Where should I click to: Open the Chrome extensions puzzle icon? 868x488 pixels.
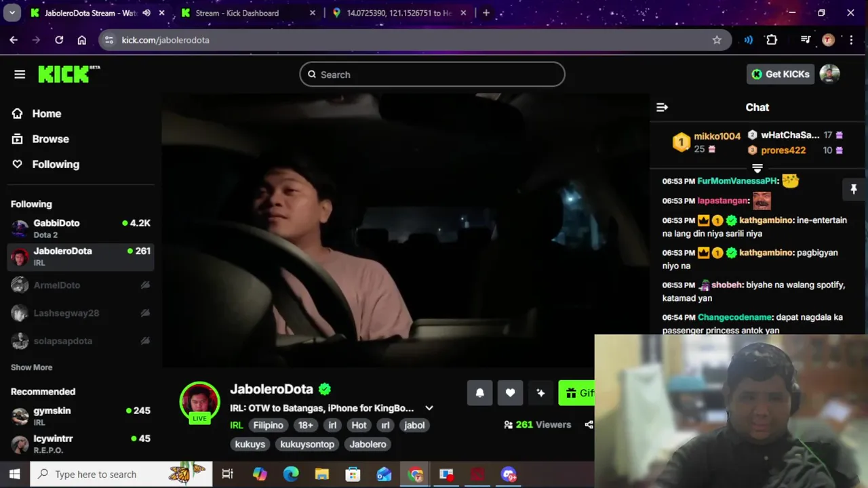[x=772, y=40]
